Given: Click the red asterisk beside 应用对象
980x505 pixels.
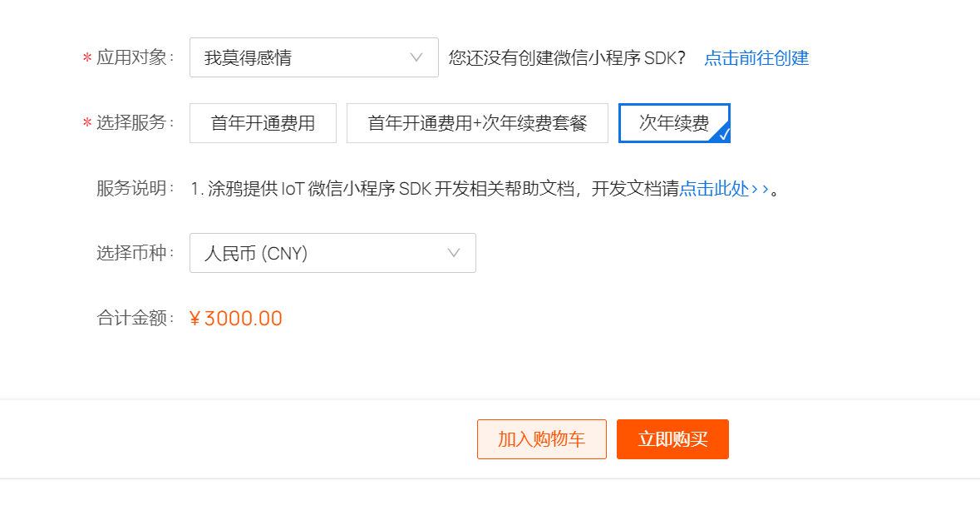Looking at the screenshot, I should 87,59.
